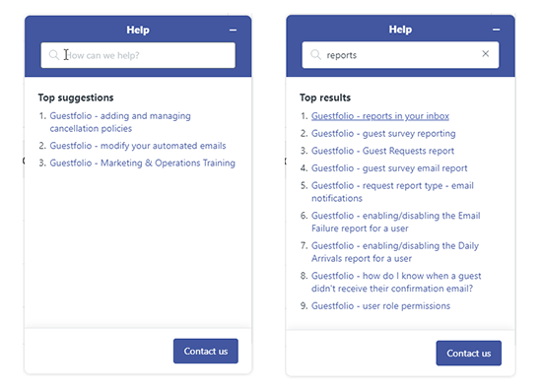Open 'guest survey email report' result
The height and width of the screenshot is (392, 542).
(389, 168)
